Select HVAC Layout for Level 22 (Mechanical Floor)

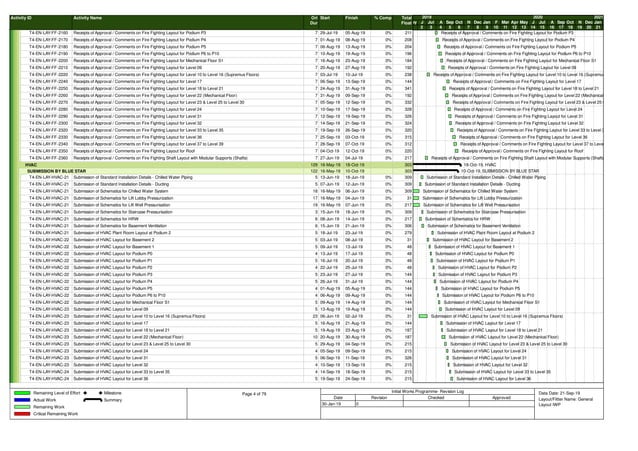pos(216,337)
